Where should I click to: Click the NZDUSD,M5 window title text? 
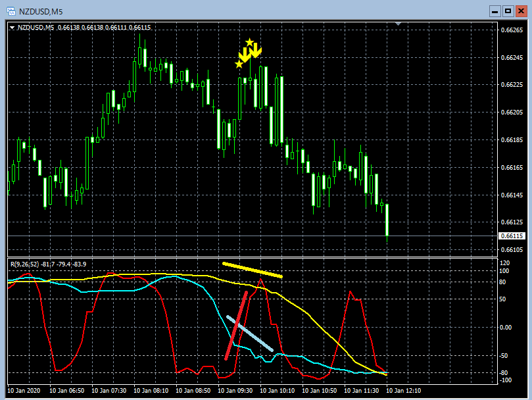41,12
